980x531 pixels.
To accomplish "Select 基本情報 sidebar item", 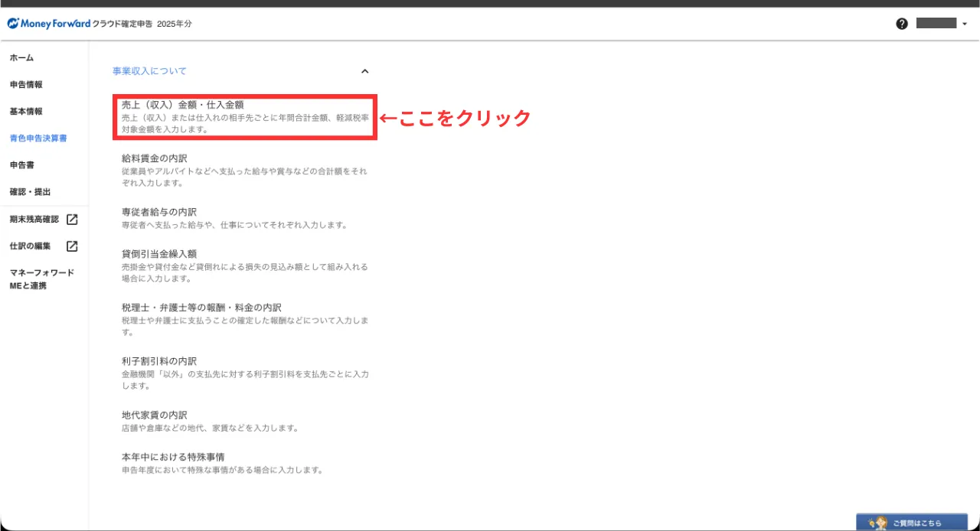I will (x=26, y=112).
